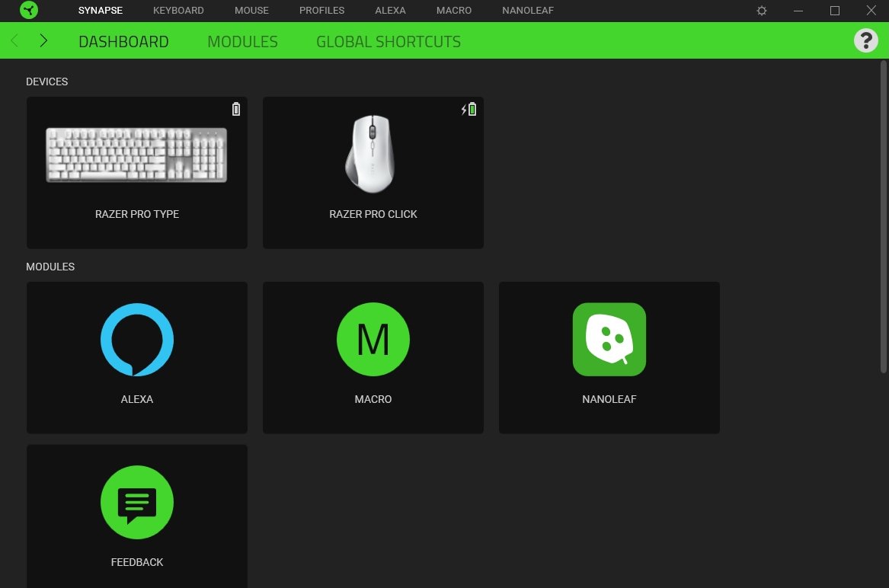
Task: Minimize the Synapse window
Action: coord(798,11)
